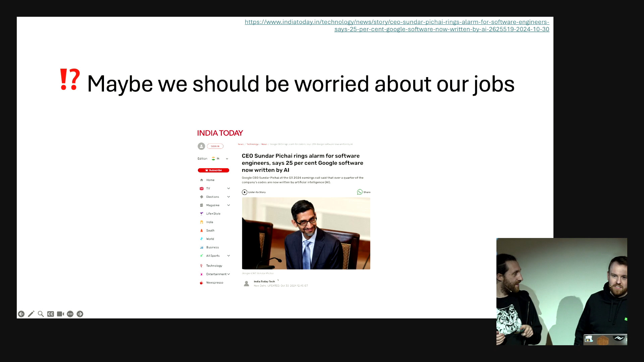644x362 pixels.
Task: Click the All Sports icon
Action: tap(202, 256)
